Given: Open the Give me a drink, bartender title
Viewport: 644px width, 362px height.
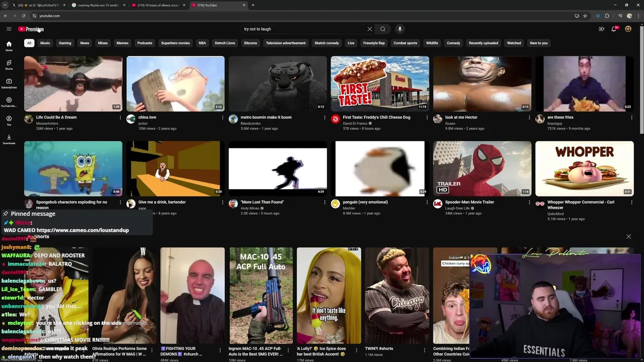Looking at the screenshot, I should [162, 202].
